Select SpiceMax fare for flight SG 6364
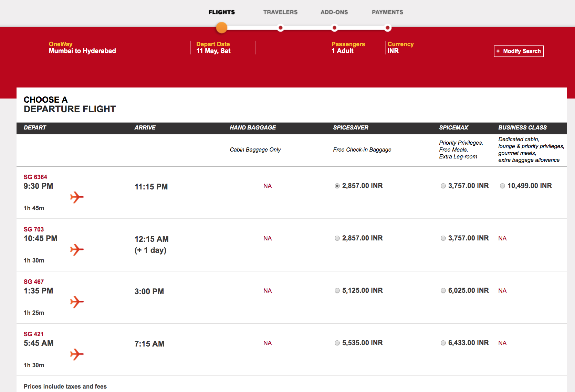This screenshot has height=392, width=575. tap(443, 186)
